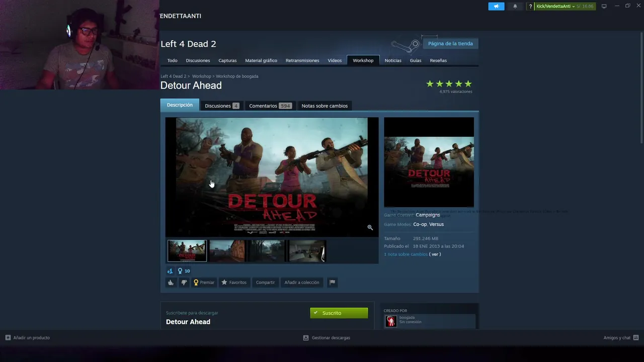This screenshot has height=362, width=644.
Task: Open the boogada creator name
Action: [x=407, y=318]
